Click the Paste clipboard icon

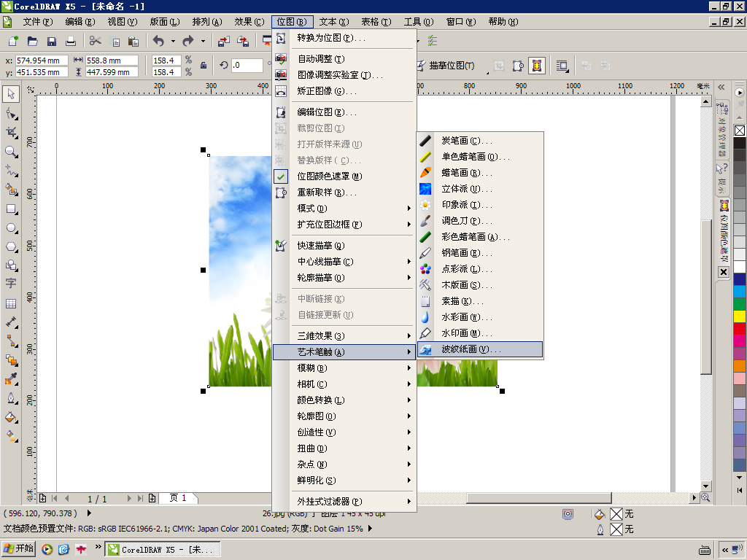point(134,42)
